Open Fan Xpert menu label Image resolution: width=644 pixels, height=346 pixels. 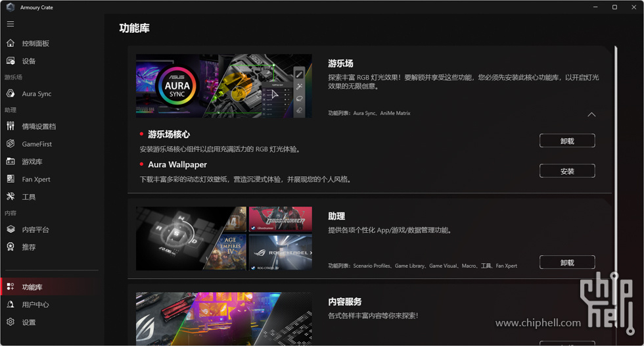[36, 179]
